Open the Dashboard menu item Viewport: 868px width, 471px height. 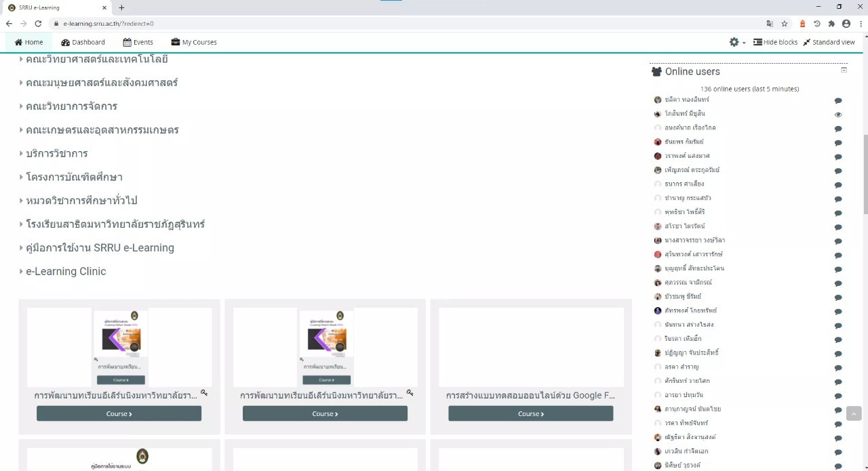tap(83, 42)
